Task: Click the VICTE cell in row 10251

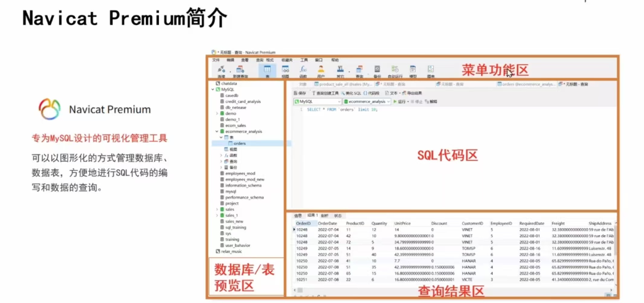Action: [467, 280]
